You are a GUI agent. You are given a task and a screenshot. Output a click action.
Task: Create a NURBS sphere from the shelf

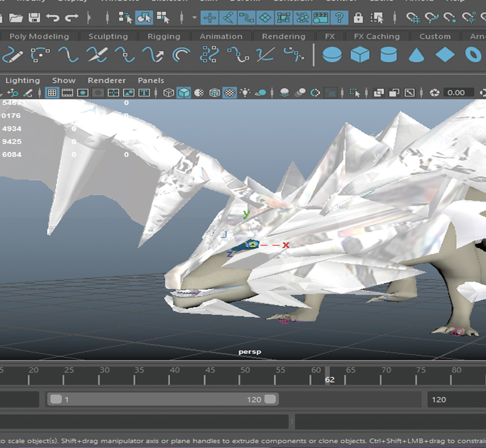pyautogui.click(x=332, y=54)
